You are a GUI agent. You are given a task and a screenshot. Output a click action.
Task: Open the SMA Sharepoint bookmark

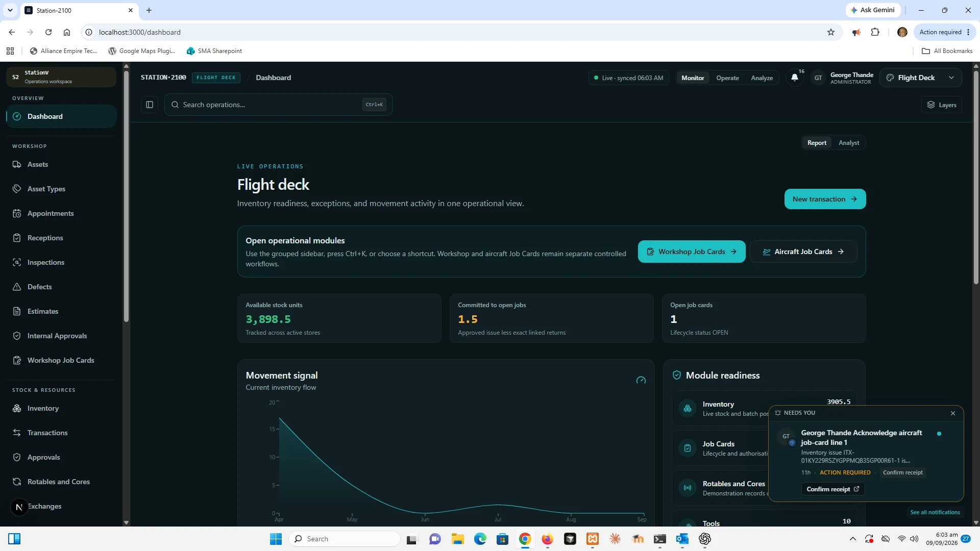(x=214, y=51)
